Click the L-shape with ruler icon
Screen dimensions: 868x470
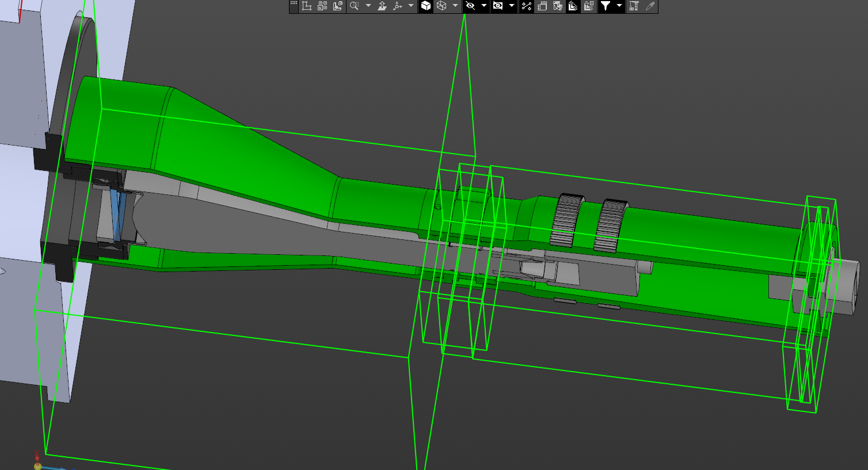pyautogui.click(x=573, y=6)
